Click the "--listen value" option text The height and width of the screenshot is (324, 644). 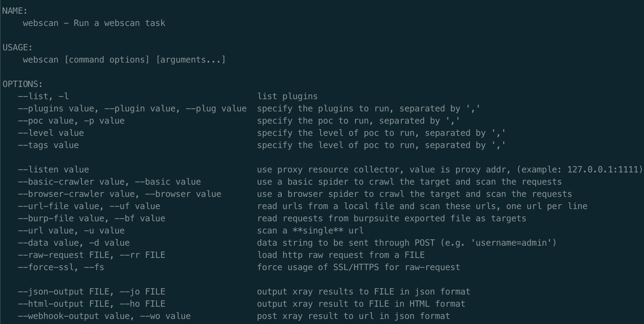(x=53, y=170)
